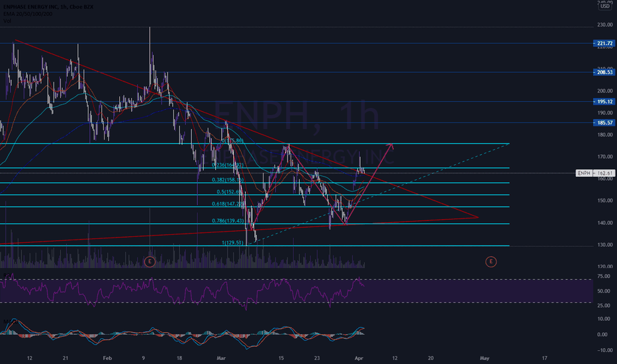
Task: Click the 195.12 price level label
Action: 604,101
